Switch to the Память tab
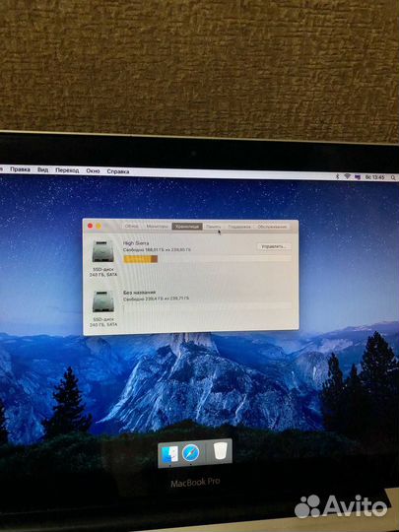This screenshot has width=399, height=532. 214,227
